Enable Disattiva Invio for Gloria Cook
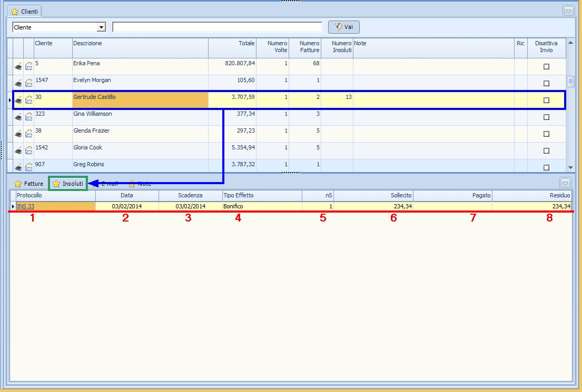This screenshot has height=392, width=582. [546, 150]
